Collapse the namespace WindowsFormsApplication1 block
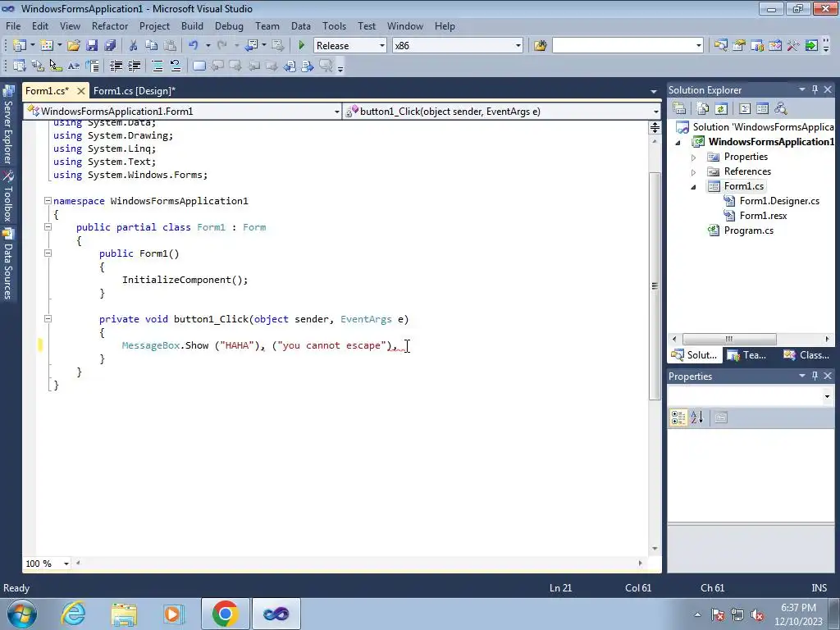The height and width of the screenshot is (630, 840). tap(48, 201)
